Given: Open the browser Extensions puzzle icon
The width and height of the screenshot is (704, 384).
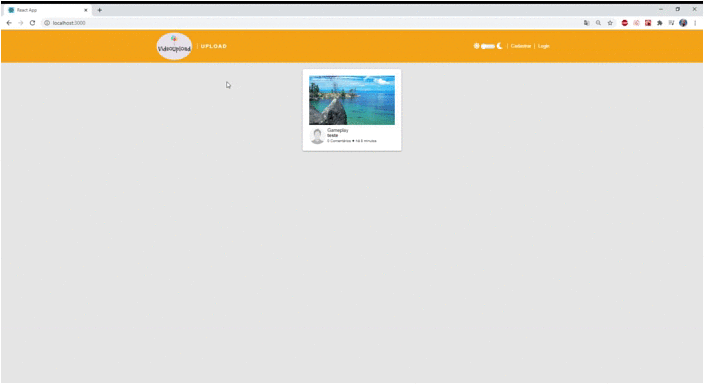Looking at the screenshot, I should (660, 23).
